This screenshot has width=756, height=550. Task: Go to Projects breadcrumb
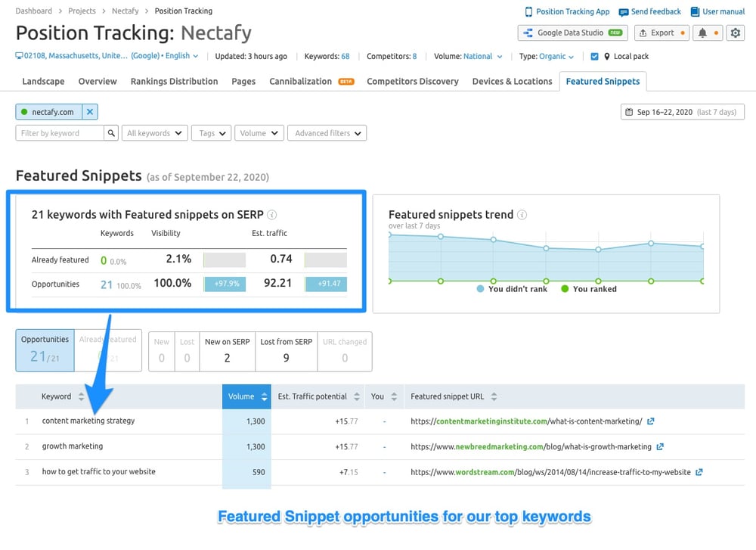82,11
